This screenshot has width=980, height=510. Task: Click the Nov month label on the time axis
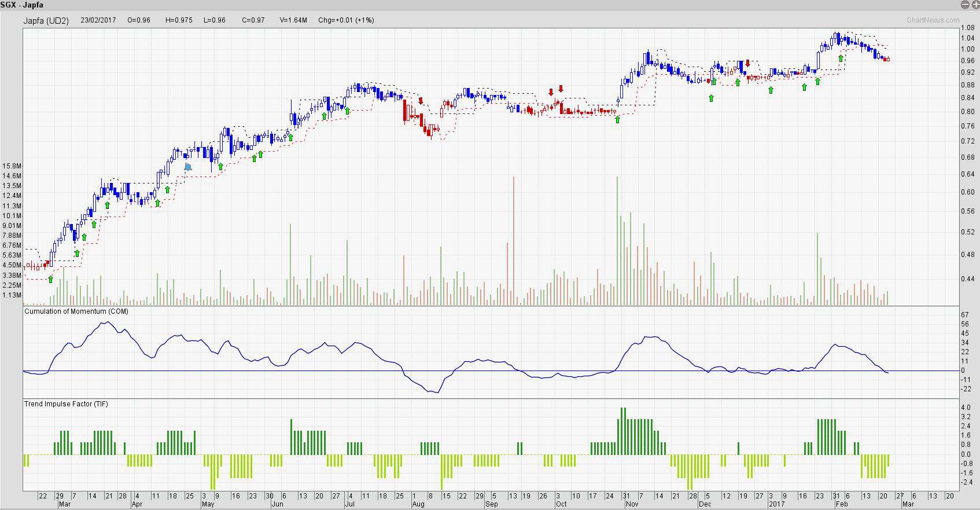(x=632, y=504)
